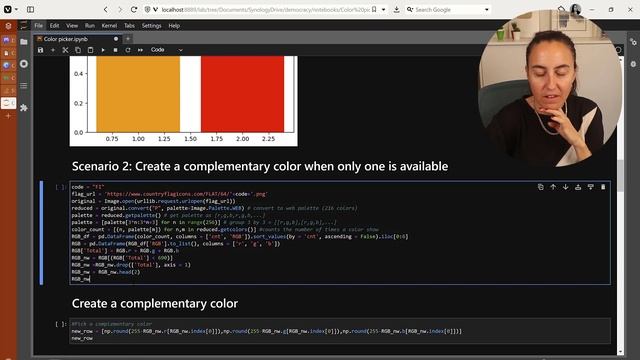Click the collapser bar of the active cell
Screen dimensions: 640x360
click(41, 233)
